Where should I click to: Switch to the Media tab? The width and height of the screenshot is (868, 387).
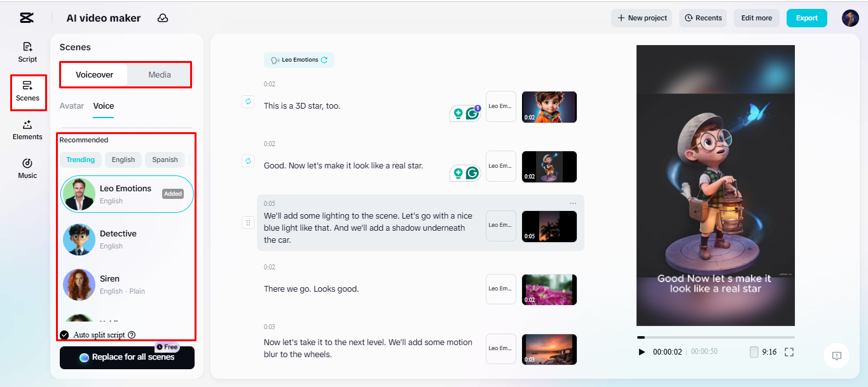click(x=158, y=74)
